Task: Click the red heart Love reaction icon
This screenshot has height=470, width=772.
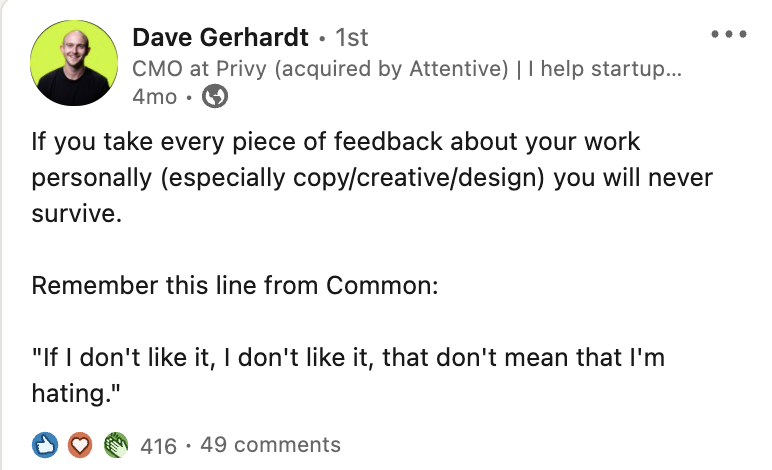Action: point(80,444)
